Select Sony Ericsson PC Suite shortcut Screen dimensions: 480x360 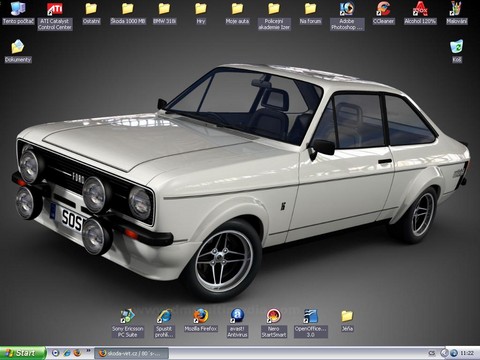(x=128, y=323)
